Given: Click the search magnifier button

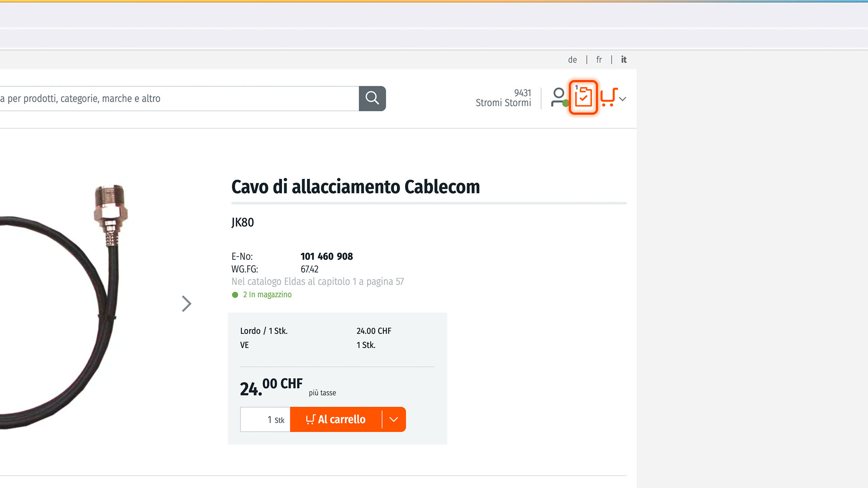Looking at the screenshot, I should (372, 98).
